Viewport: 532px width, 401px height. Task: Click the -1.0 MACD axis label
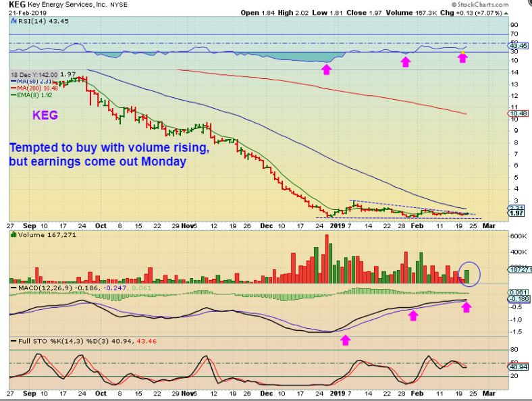point(516,319)
